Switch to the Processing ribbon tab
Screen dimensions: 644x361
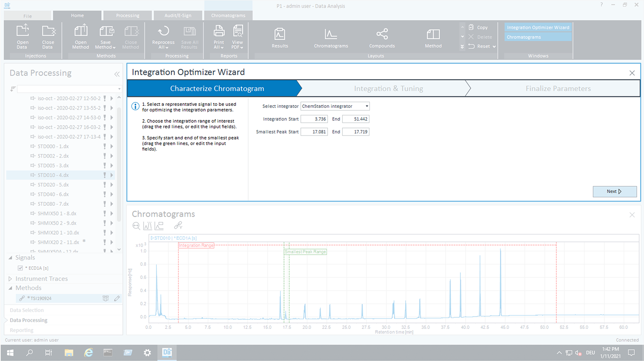pyautogui.click(x=127, y=15)
